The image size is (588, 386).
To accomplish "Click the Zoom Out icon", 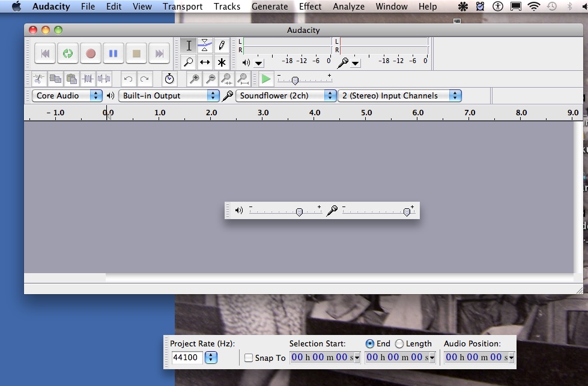I will click(211, 79).
